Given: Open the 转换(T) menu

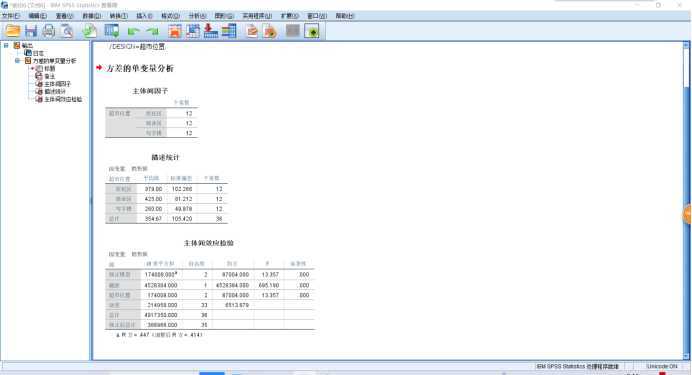Looking at the screenshot, I should pyautogui.click(x=118, y=16).
